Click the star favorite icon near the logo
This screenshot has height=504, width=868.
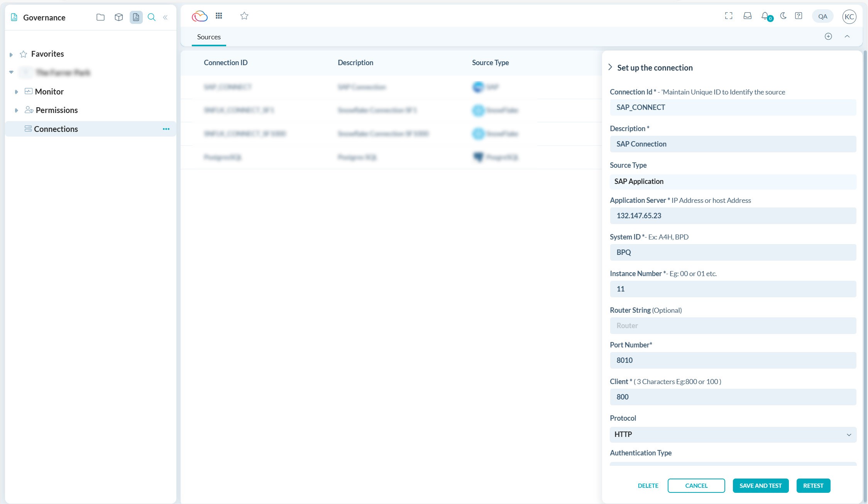244,16
